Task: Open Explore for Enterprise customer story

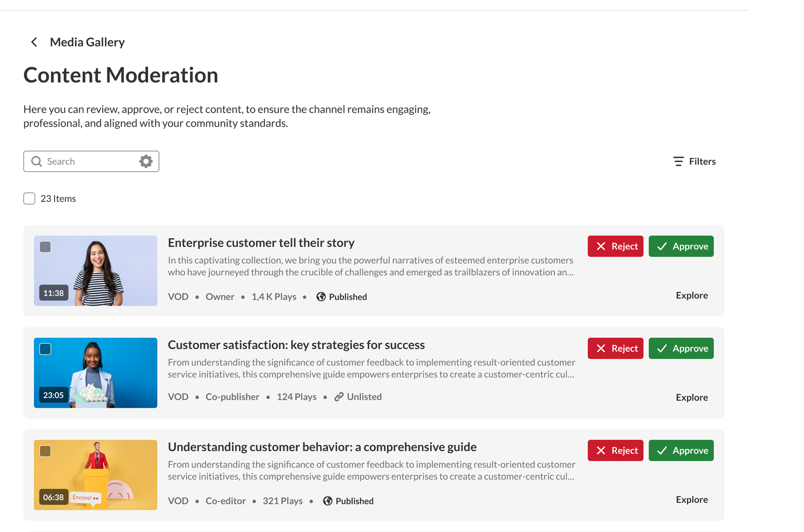Action: click(x=691, y=295)
